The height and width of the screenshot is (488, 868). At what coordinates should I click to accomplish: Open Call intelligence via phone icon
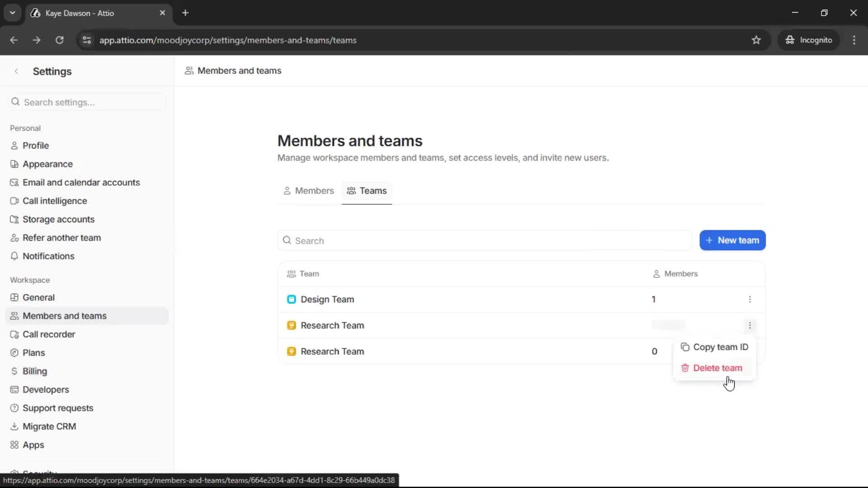click(15, 201)
